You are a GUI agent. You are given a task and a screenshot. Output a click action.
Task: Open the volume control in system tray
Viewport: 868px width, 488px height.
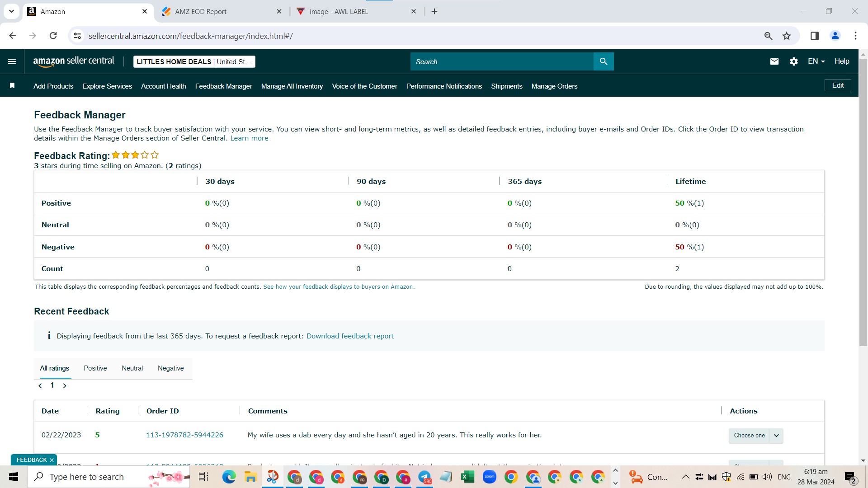pyautogui.click(x=767, y=477)
